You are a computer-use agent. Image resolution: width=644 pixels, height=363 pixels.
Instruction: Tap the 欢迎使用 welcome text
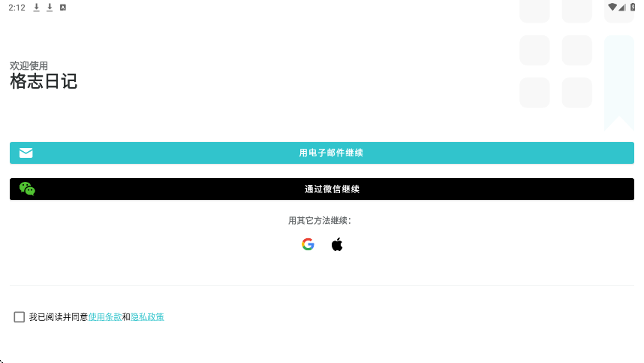[29, 66]
